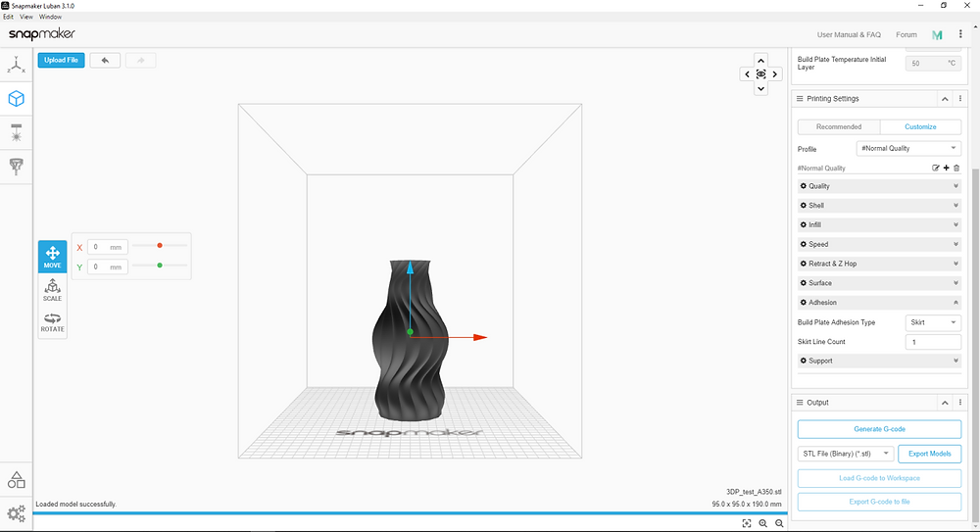This screenshot has width=980, height=532.
Task: Rotate camera view upward
Action: pos(760,61)
